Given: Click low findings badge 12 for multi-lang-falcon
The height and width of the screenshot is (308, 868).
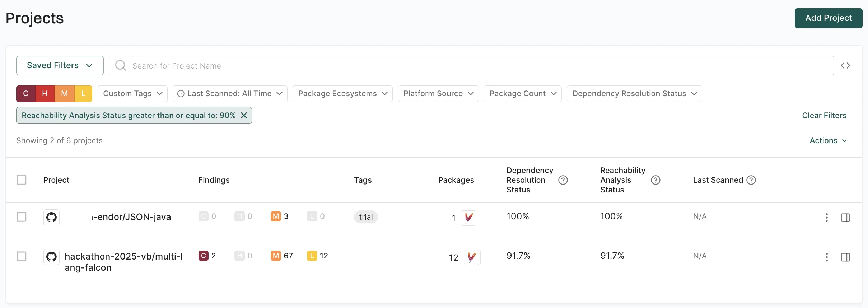Looking at the screenshot, I should tap(318, 256).
